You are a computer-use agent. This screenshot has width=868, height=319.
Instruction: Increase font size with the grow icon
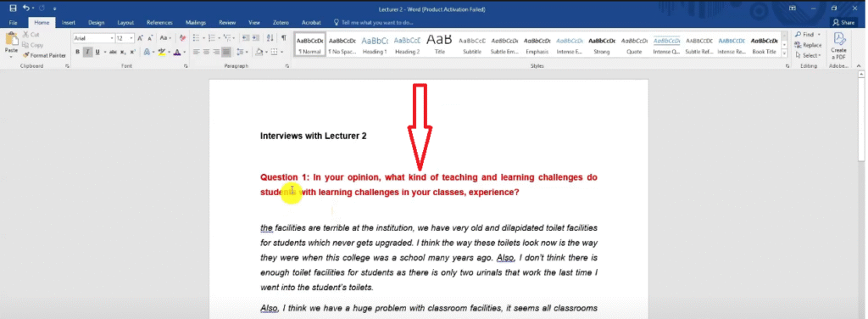(140, 38)
